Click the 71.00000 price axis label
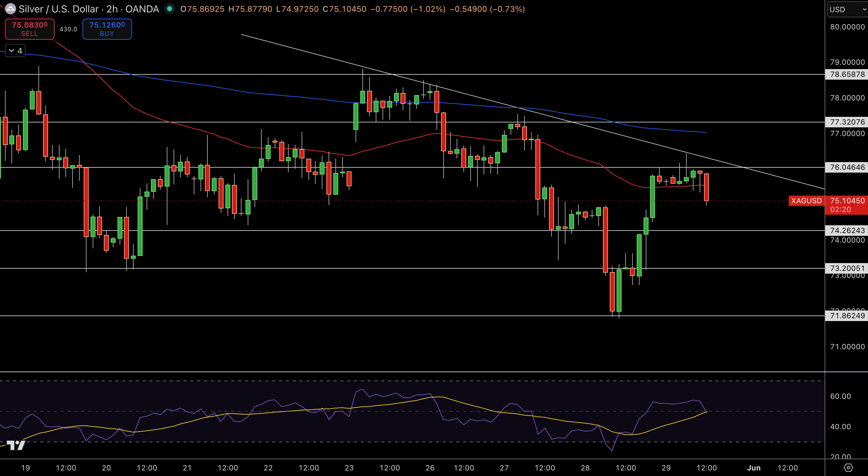The width and height of the screenshot is (868, 476). pos(847,347)
